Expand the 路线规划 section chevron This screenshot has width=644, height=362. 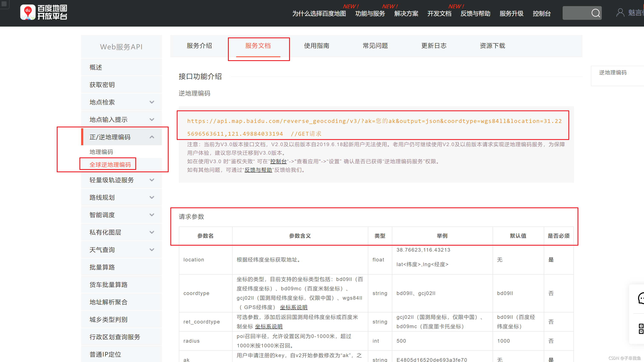point(152,198)
